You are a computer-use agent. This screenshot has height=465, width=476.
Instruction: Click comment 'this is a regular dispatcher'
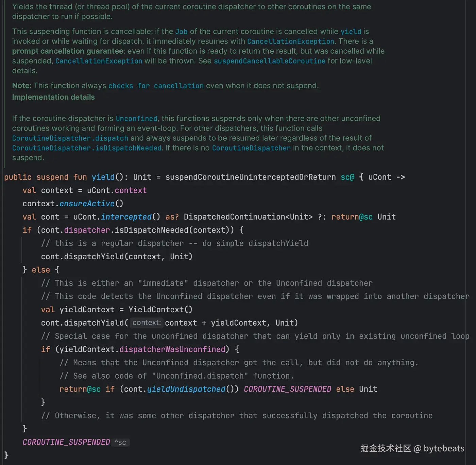coord(174,243)
